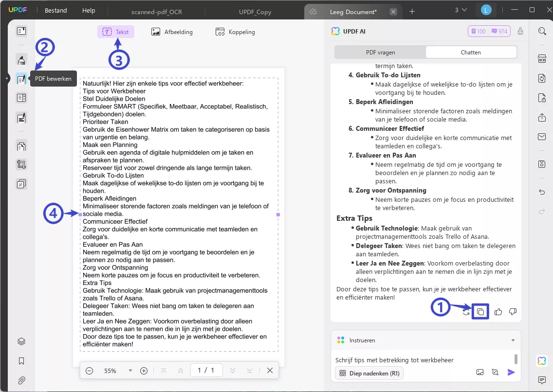Send the prompt with the purple arrow
This screenshot has height=392, width=553.
pyautogui.click(x=511, y=373)
